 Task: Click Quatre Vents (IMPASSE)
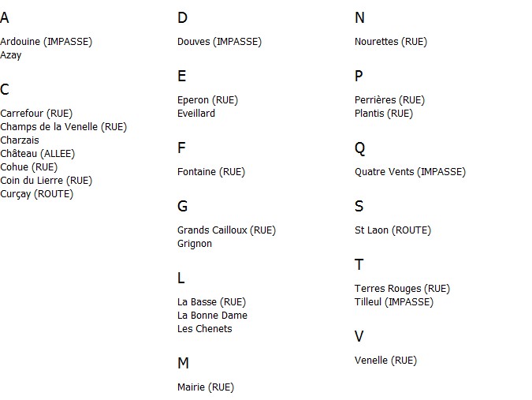click(410, 172)
